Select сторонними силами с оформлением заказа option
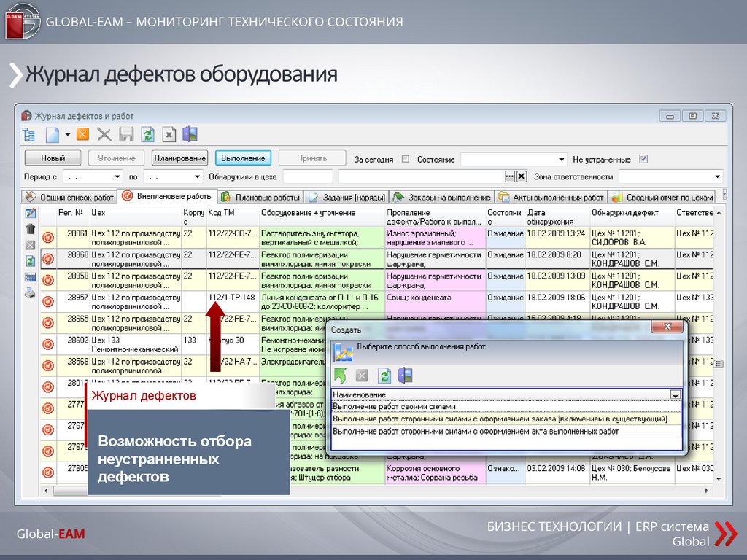Viewport: 747px width, 560px height. pos(506,419)
